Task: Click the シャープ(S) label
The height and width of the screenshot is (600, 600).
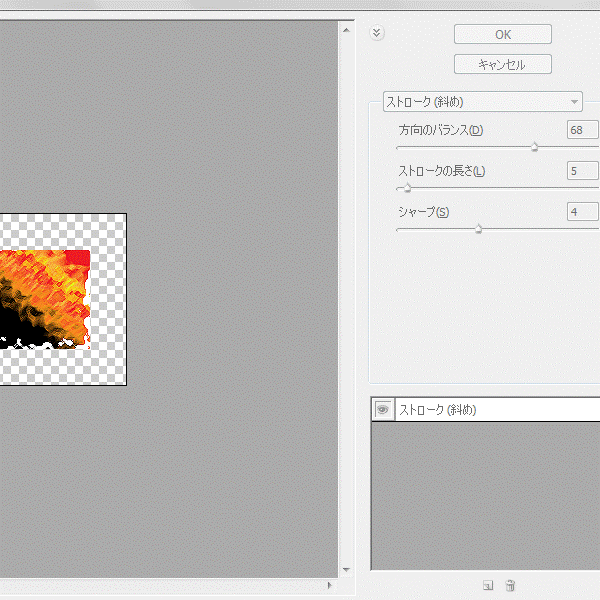Action: click(x=424, y=212)
